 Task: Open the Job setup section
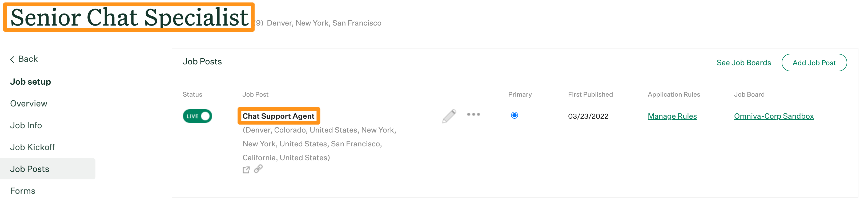pyautogui.click(x=31, y=81)
